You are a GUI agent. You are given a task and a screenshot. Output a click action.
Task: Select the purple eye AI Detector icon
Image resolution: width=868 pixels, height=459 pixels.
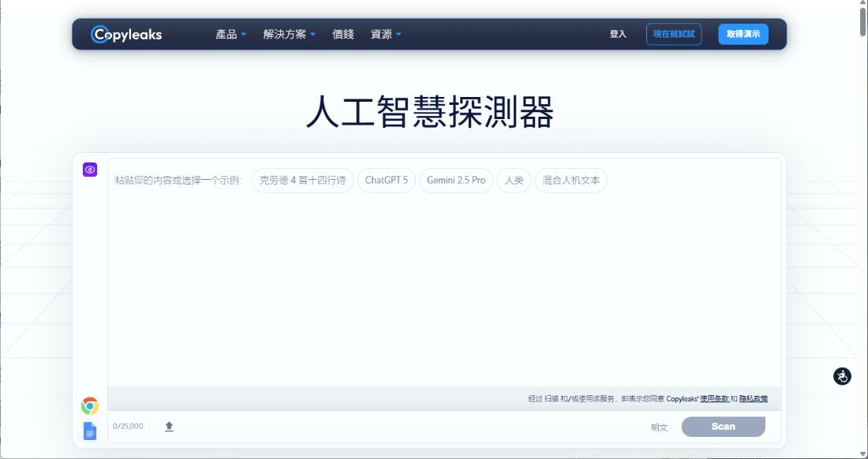point(89,170)
